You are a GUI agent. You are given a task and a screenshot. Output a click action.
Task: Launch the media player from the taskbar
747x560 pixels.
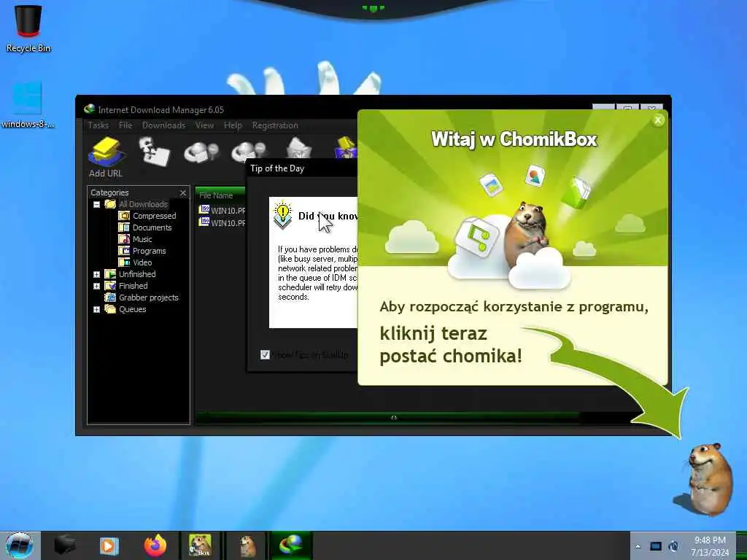109,545
